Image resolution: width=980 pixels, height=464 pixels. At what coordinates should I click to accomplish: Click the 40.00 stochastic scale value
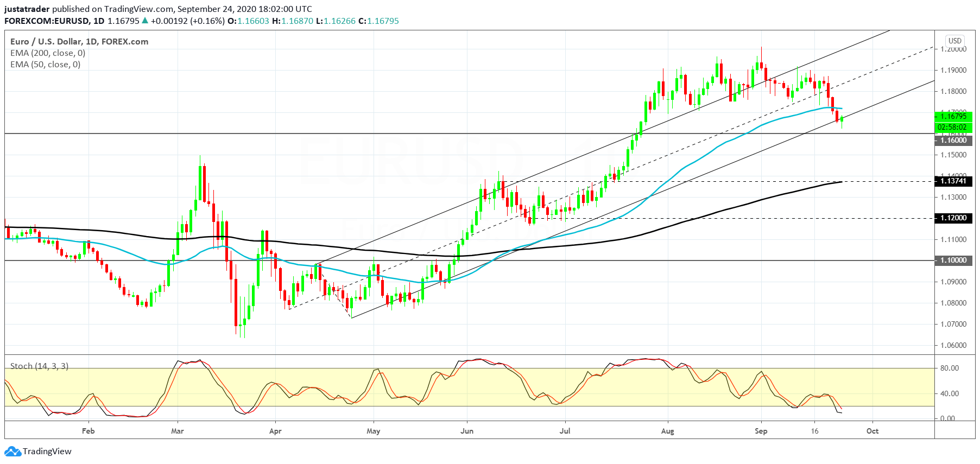coord(950,394)
